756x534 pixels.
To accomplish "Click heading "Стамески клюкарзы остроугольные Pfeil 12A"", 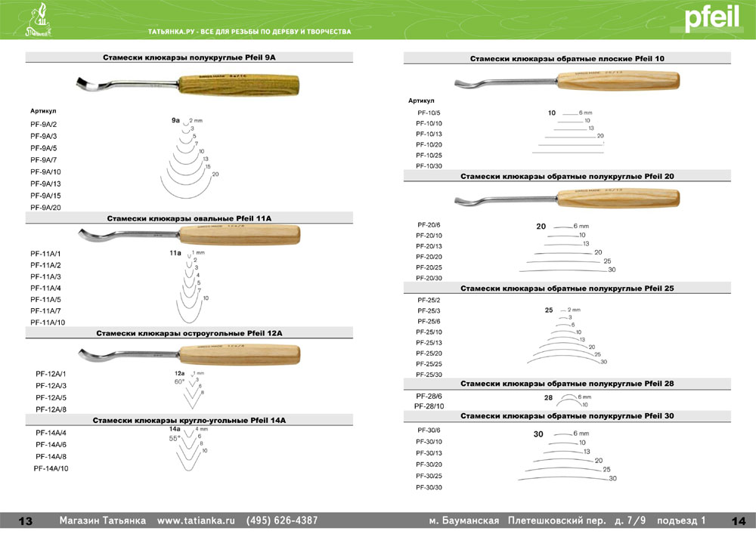I will (x=189, y=333).
